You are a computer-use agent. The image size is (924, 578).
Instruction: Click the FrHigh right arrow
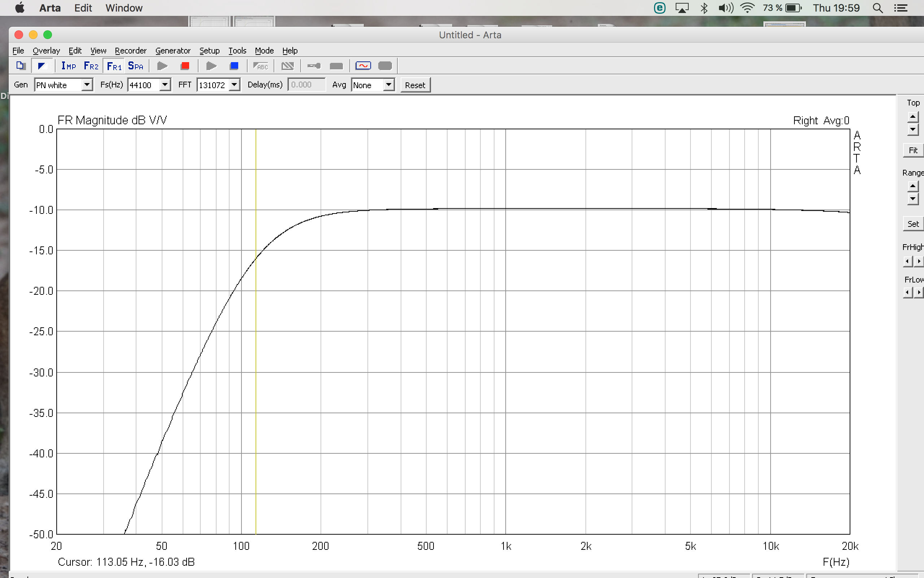click(919, 261)
